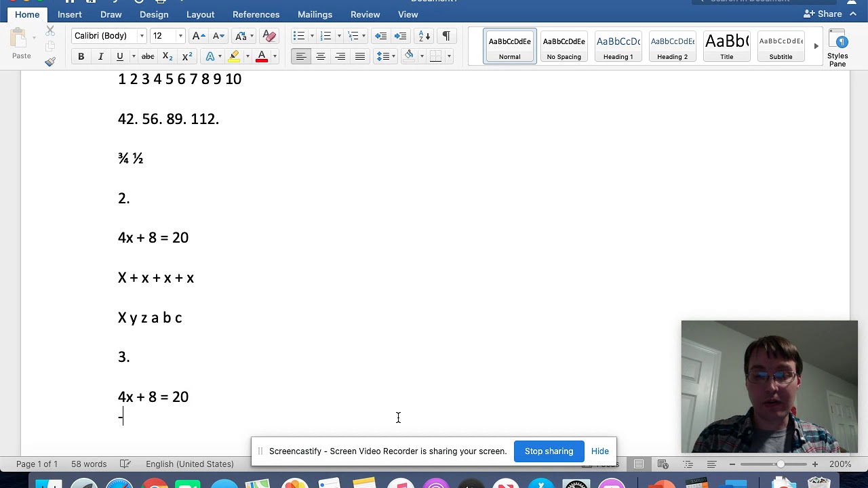
Task: Decrease paragraph indent
Action: (380, 36)
